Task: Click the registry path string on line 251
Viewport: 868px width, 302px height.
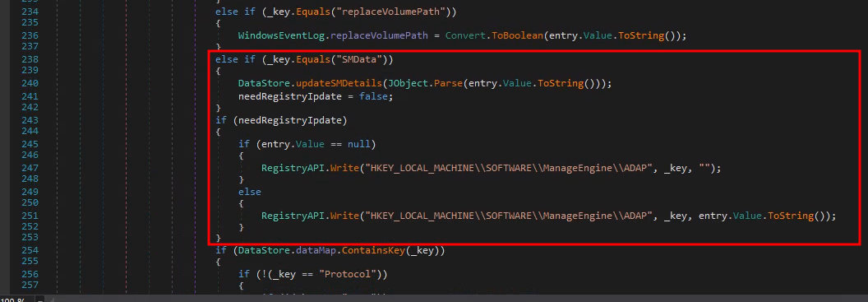Action: pos(508,216)
